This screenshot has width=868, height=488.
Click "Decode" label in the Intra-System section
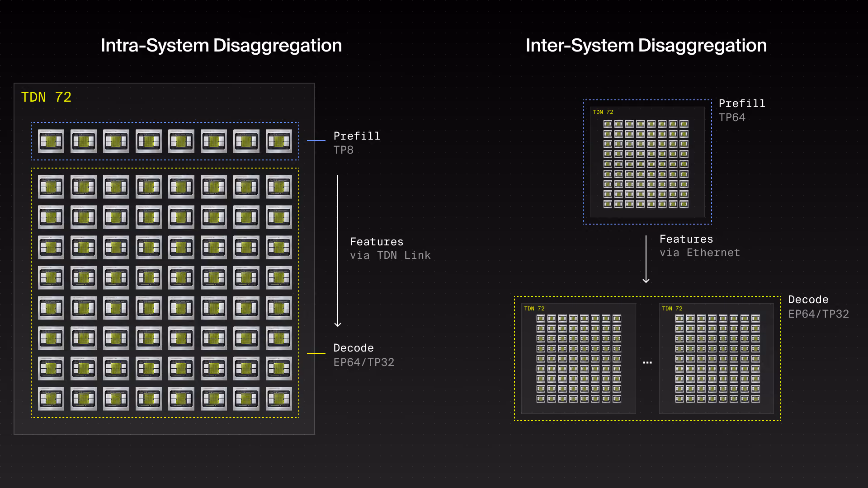pos(354,348)
